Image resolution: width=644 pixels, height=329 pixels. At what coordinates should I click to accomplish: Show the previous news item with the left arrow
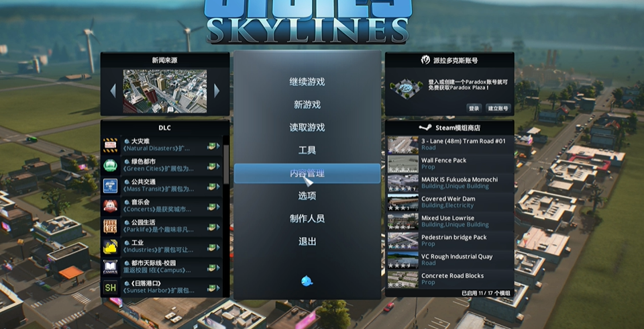click(113, 91)
